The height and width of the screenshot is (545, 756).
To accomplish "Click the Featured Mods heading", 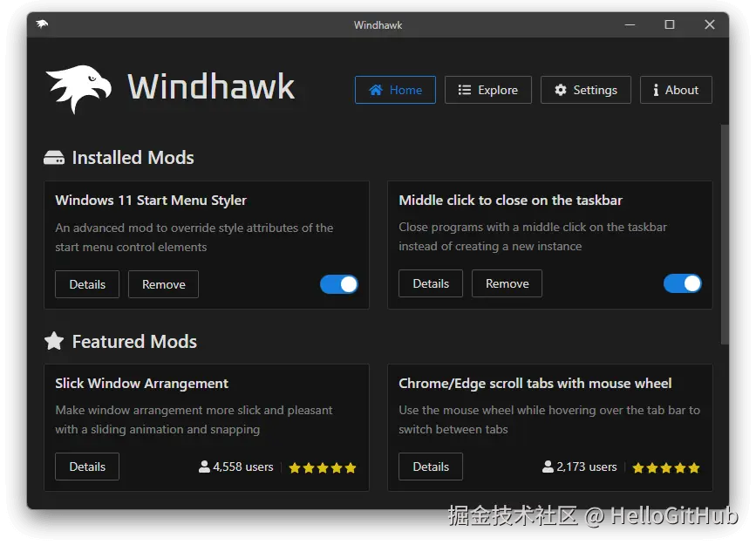I will pyautogui.click(x=134, y=342).
